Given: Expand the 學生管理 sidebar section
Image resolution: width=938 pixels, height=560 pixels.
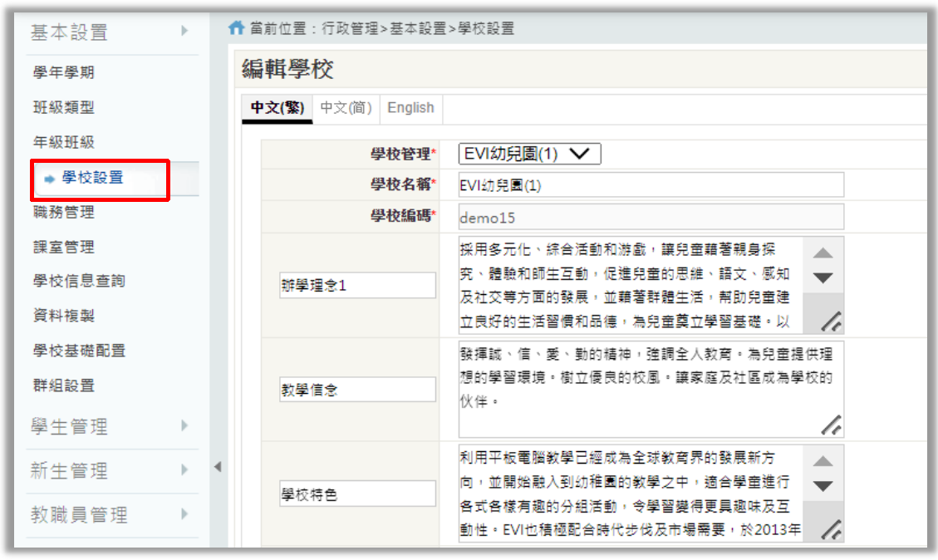Looking at the screenshot, I should [106, 427].
